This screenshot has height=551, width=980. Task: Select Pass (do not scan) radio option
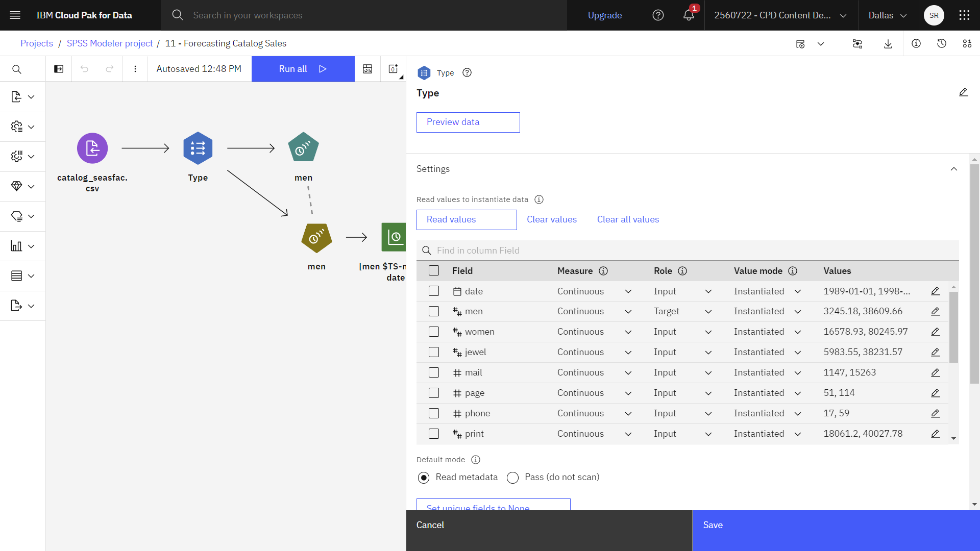(512, 478)
